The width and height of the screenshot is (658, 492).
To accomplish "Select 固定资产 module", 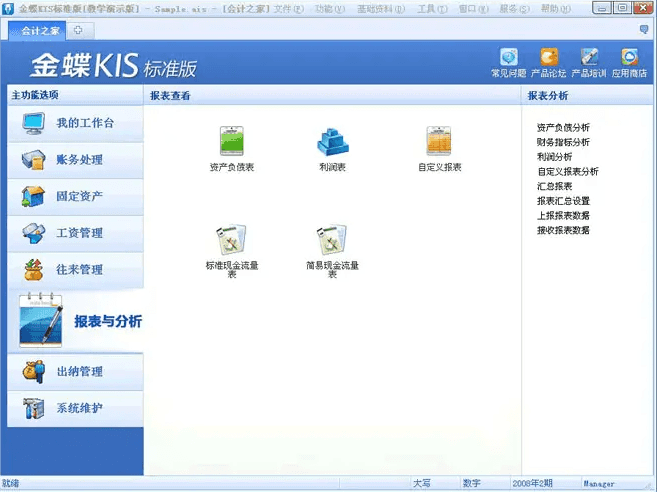I will click(76, 196).
